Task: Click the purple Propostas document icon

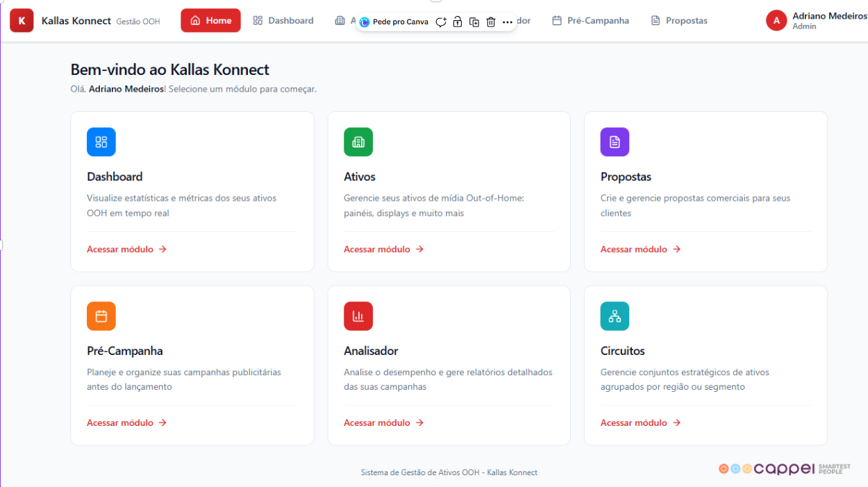Action: pos(615,142)
